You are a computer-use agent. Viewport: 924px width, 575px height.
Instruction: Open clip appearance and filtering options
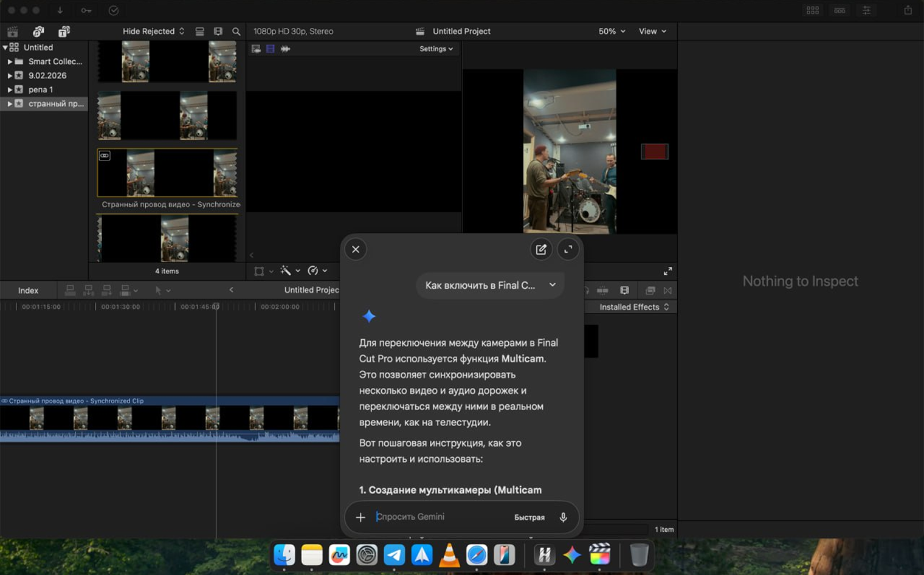[218, 31]
